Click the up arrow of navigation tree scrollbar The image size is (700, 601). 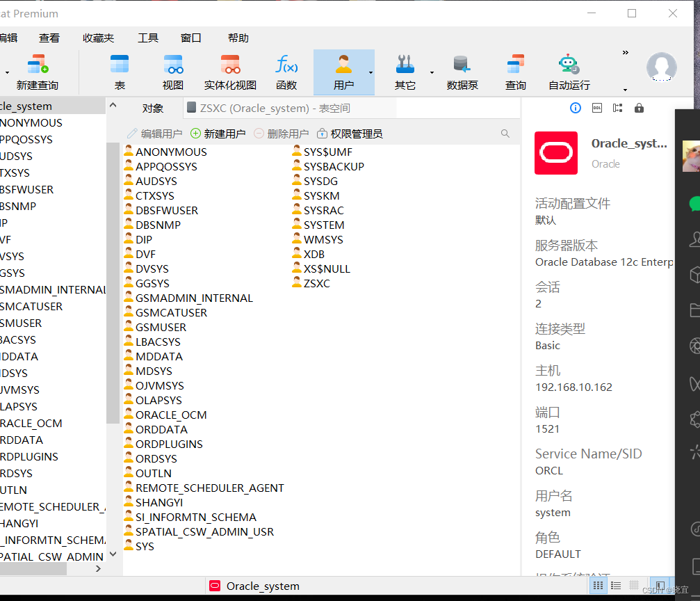[113, 106]
